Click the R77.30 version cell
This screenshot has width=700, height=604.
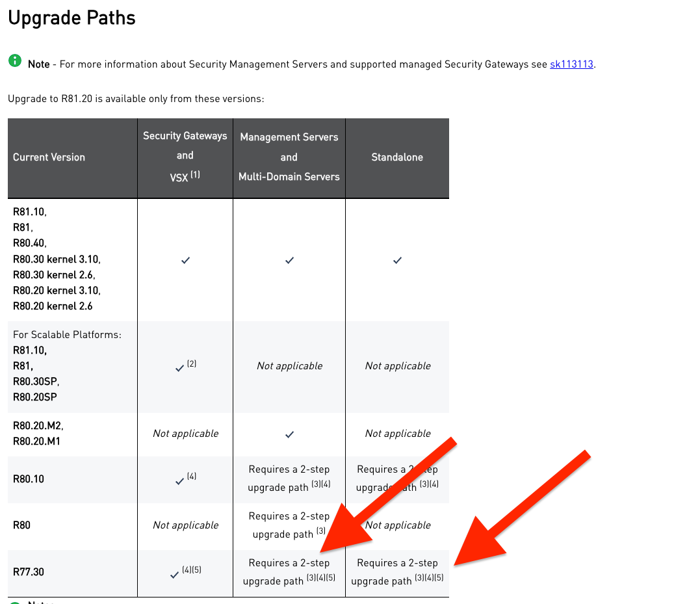coord(29,572)
